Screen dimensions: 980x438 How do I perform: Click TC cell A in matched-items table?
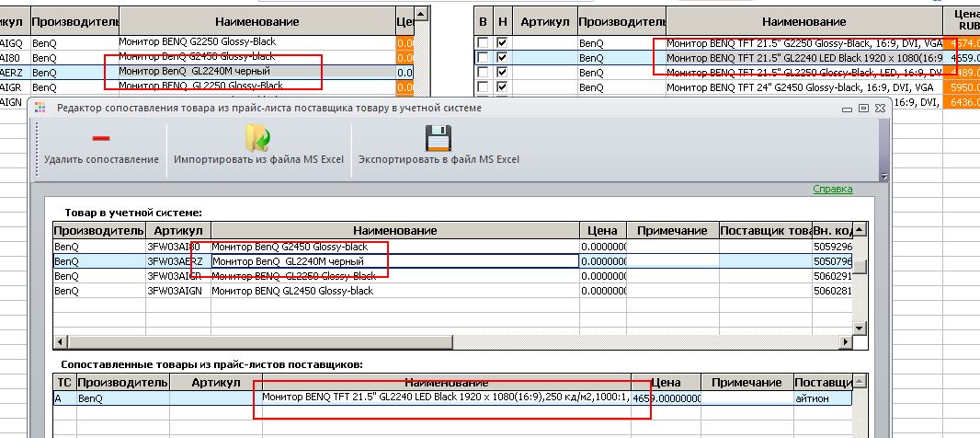pos(64,398)
